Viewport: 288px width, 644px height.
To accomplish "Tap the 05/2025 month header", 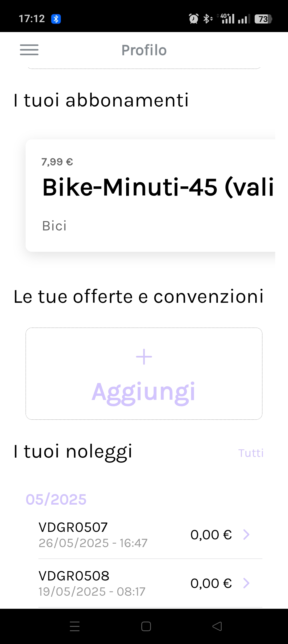I will point(56,499).
